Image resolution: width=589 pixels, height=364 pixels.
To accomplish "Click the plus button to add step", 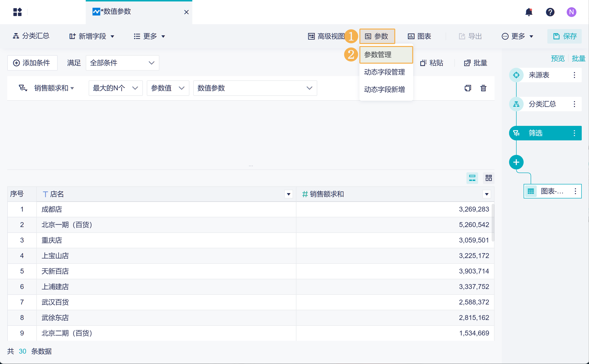I will pos(516,162).
